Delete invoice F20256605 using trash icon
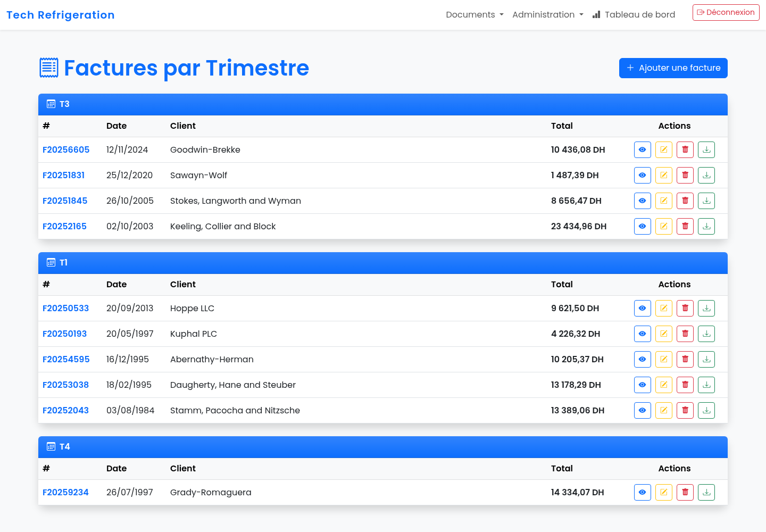Viewport: 766px width, 532px height. point(685,150)
